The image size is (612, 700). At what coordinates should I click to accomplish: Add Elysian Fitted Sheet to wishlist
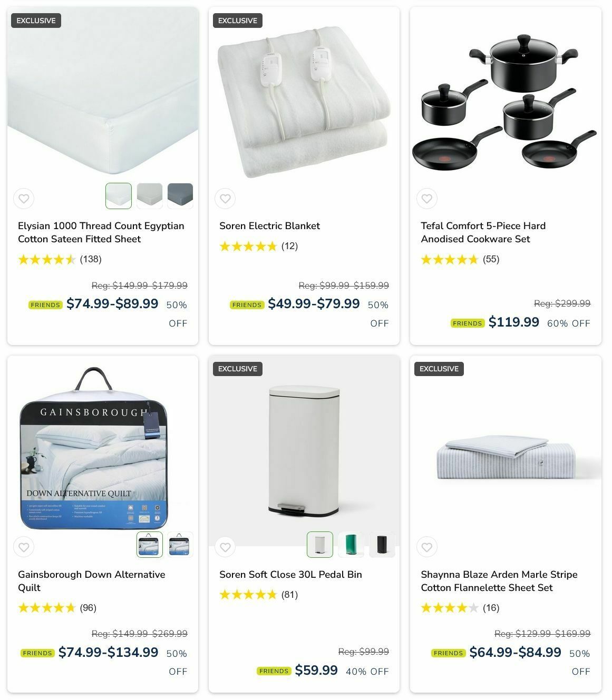pos(24,199)
